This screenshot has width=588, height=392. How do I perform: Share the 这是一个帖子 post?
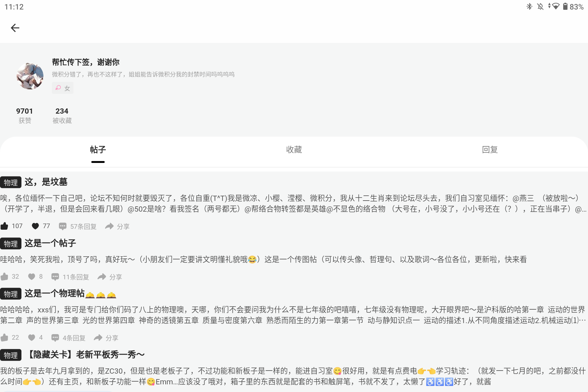[102, 277]
